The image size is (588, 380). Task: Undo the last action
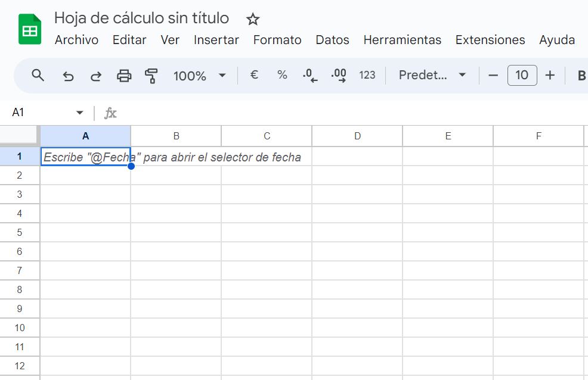click(68, 76)
